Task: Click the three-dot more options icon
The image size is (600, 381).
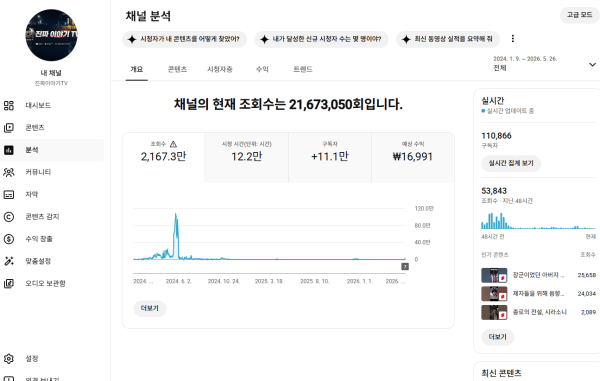Action: point(513,39)
